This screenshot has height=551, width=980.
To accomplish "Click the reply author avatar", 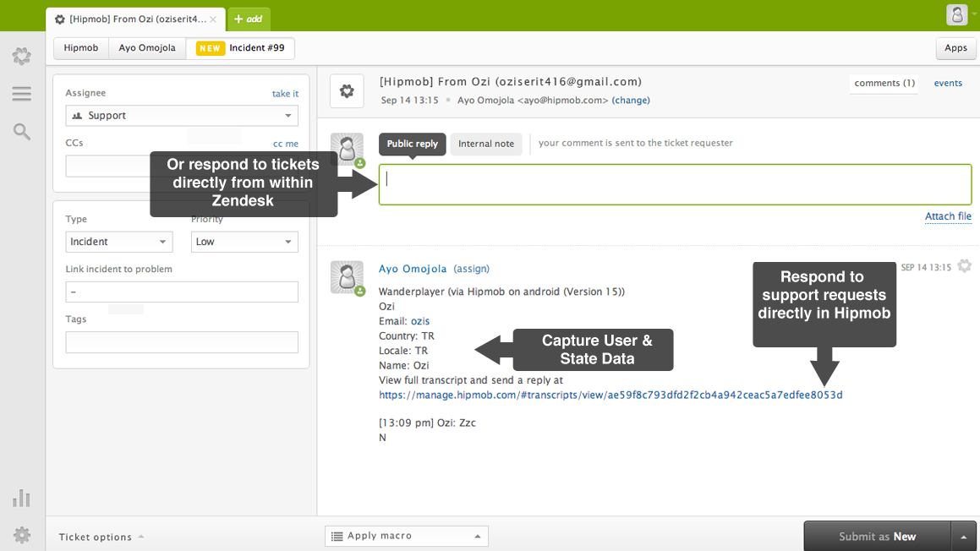I will coord(347,150).
